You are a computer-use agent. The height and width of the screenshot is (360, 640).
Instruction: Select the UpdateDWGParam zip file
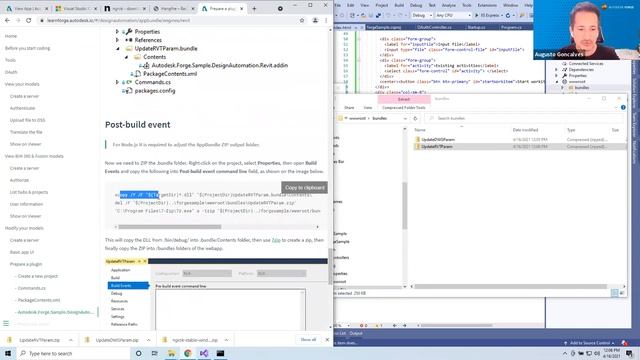click(x=438, y=140)
